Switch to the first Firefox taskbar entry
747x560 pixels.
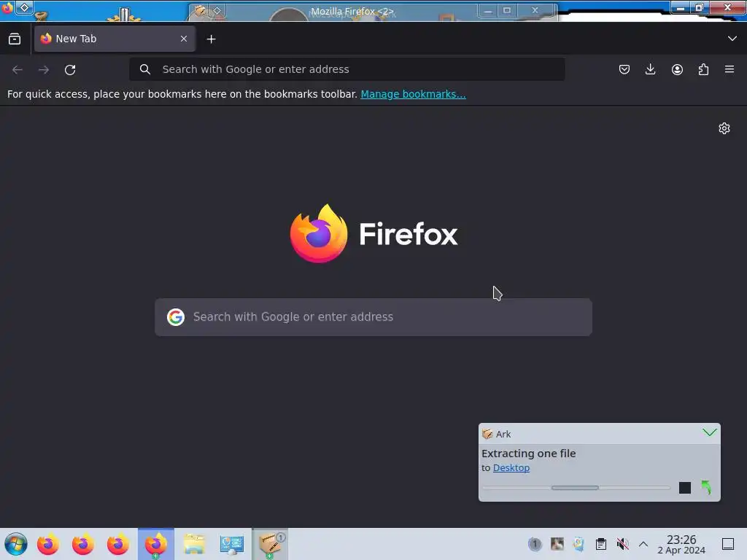pos(48,544)
